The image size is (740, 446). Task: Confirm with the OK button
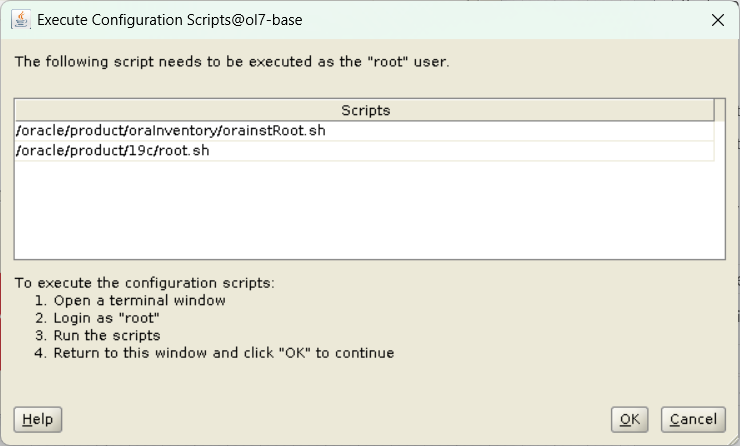(x=630, y=420)
